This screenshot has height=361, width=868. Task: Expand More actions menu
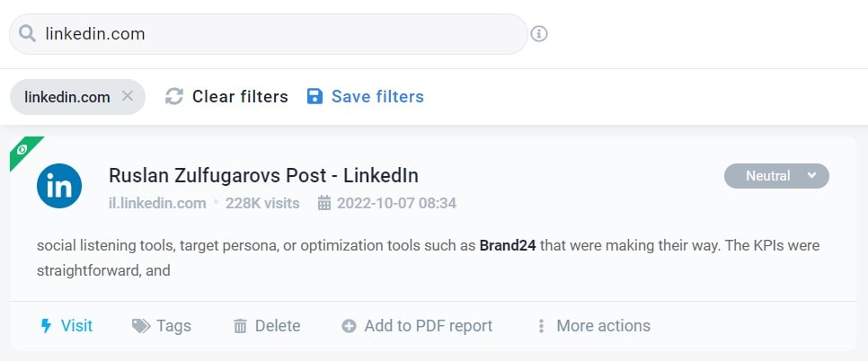[x=593, y=326]
